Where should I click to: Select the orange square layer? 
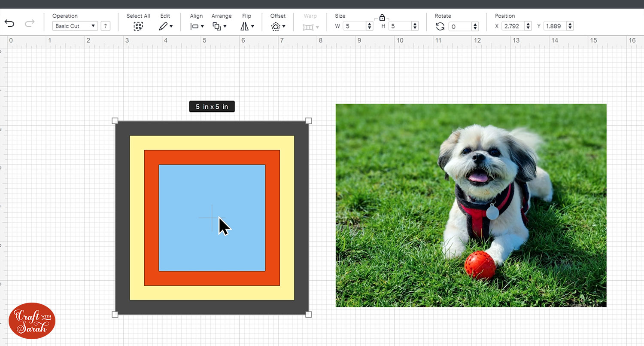pyautogui.click(x=212, y=157)
